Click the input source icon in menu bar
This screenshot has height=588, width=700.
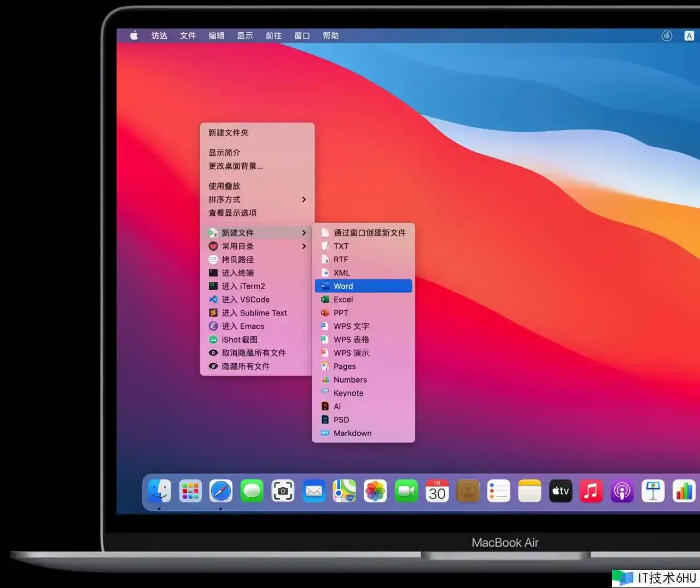[x=689, y=36]
